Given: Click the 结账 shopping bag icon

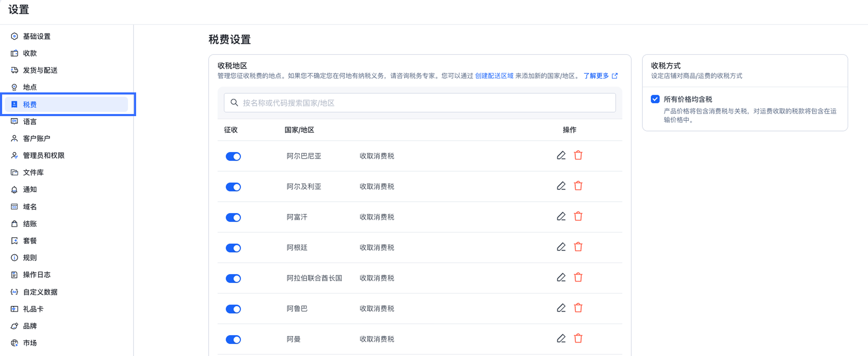Looking at the screenshot, I should pyautogui.click(x=14, y=223).
